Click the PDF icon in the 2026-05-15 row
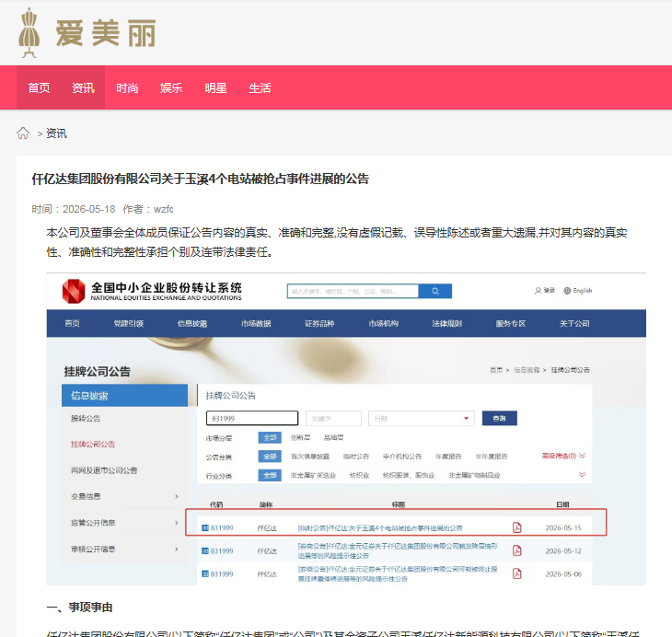 (517, 527)
